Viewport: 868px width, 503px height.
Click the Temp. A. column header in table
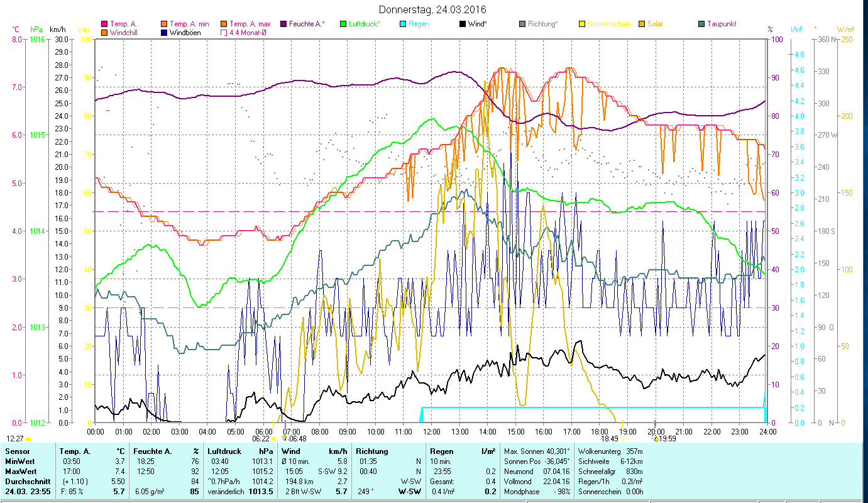pos(75,451)
